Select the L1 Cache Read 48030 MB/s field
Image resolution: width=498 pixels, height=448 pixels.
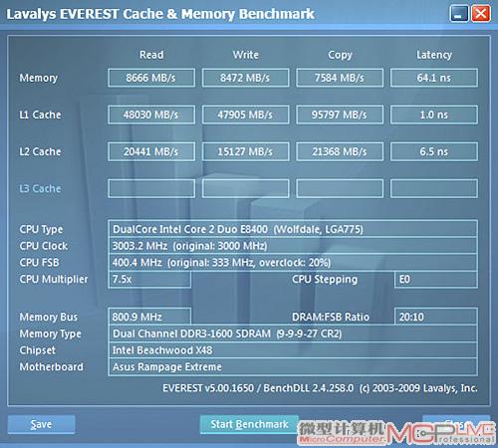click(151, 114)
